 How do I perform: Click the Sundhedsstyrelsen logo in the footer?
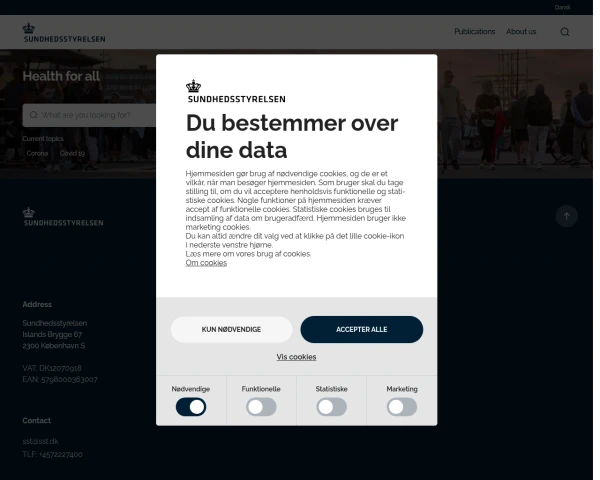(x=63, y=217)
